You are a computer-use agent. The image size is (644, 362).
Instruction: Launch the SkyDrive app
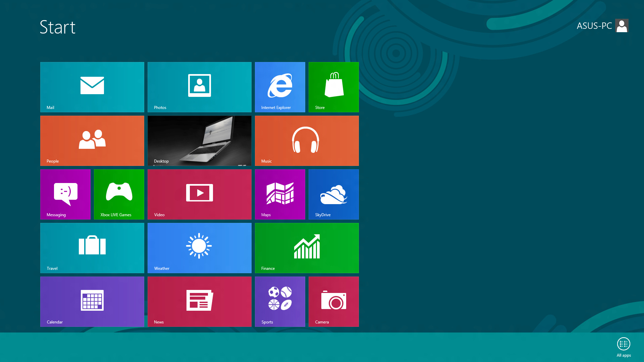333,194
